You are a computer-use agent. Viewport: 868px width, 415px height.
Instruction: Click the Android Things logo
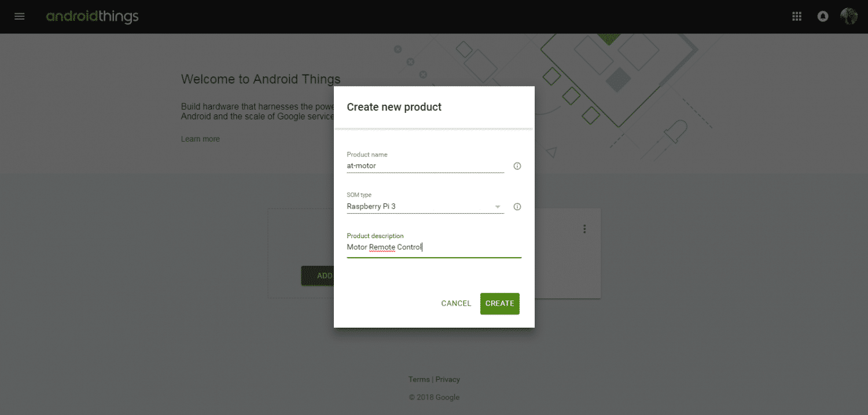coord(92,16)
